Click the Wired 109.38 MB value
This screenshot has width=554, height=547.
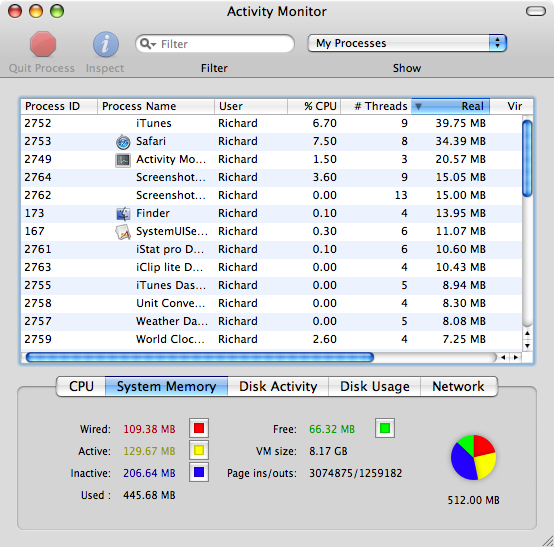[x=149, y=429]
